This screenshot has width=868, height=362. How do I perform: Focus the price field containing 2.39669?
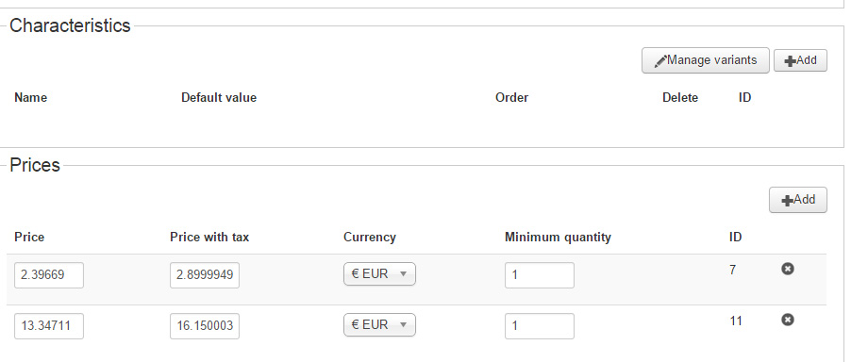(x=49, y=275)
